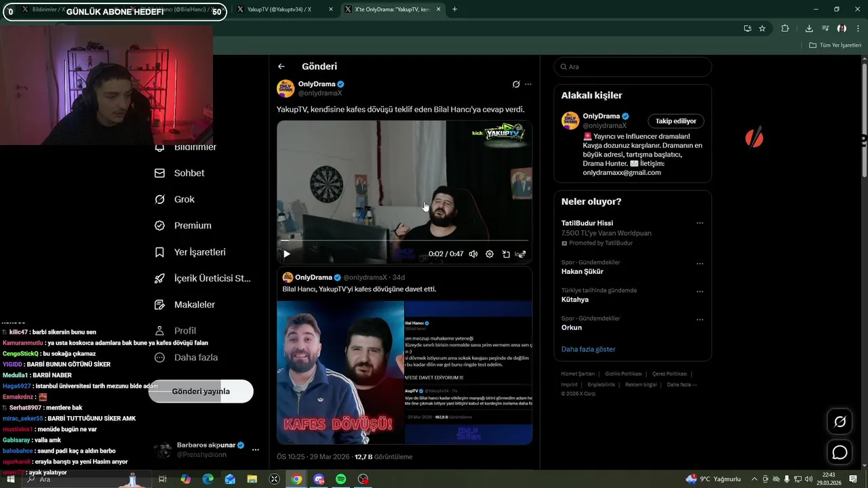This screenshot has width=868, height=488.
Task: Open a new browser tab
Action: coord(454,9)
